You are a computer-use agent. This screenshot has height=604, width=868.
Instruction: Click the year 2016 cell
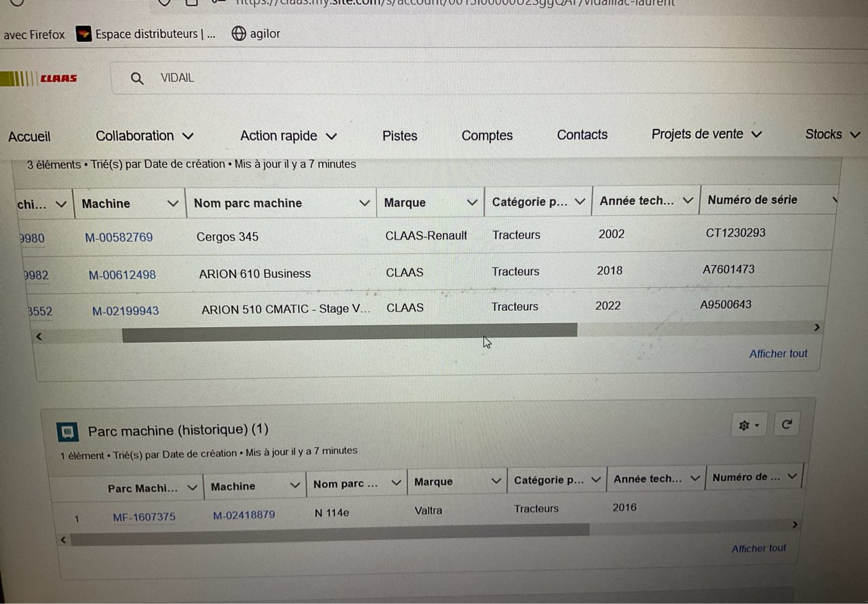[x=625, y=507]
